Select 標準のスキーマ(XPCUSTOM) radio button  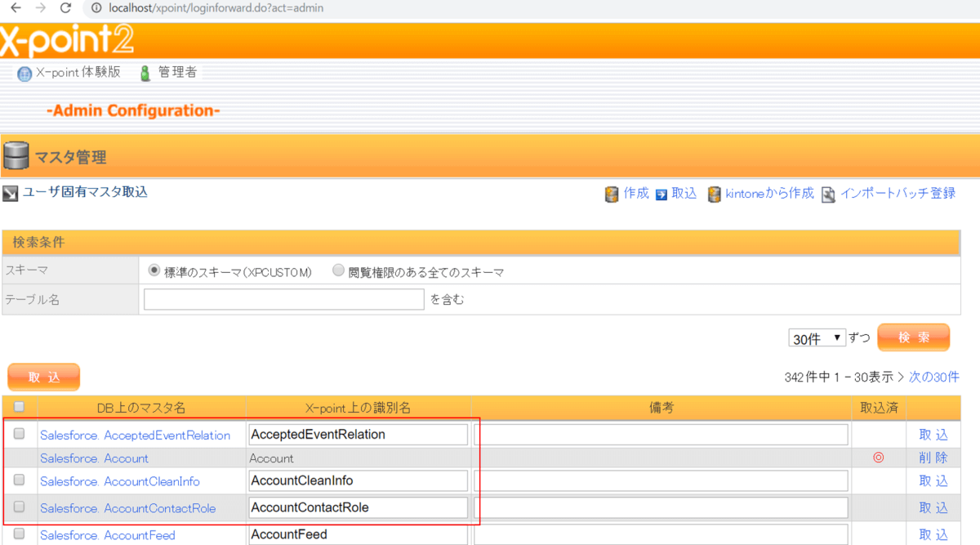tap(154, 270)
